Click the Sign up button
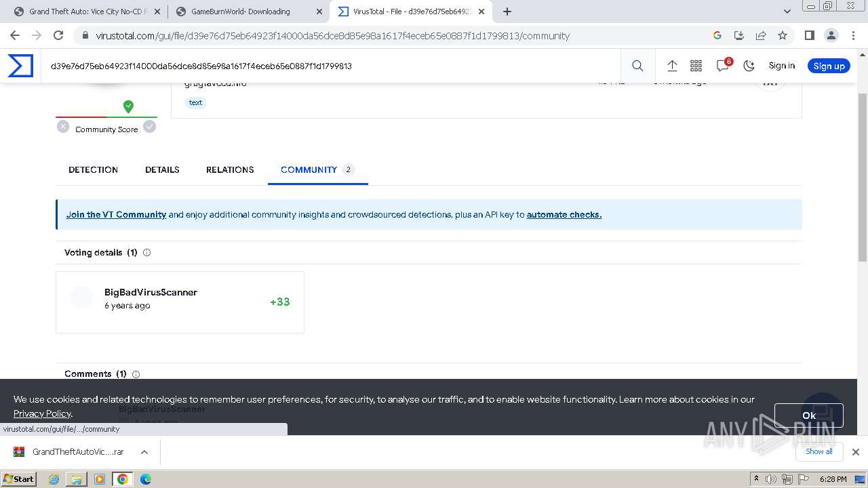The width and height of the screenshot is (868, 488). tap(829, 66)
